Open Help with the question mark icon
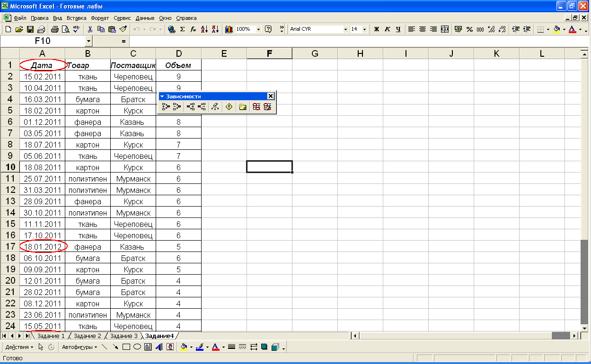The height and width of the screenshot is (364, 591). coord(268,29)
